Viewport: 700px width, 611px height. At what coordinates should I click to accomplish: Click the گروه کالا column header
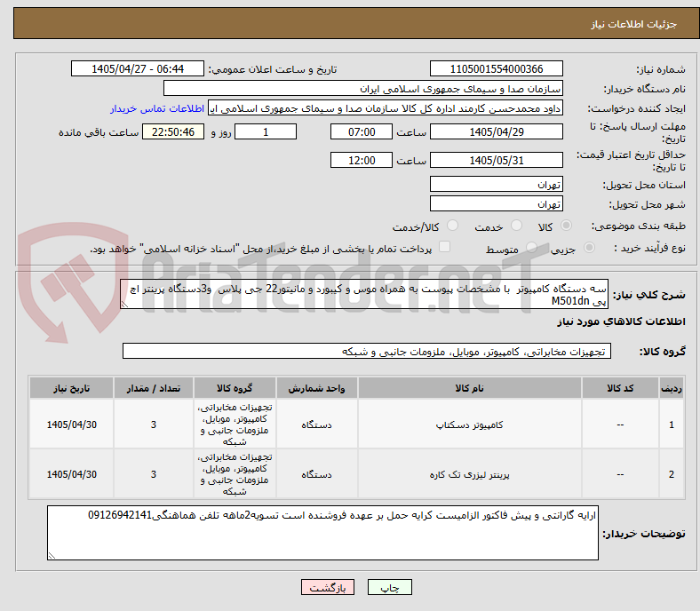[235, 388]
